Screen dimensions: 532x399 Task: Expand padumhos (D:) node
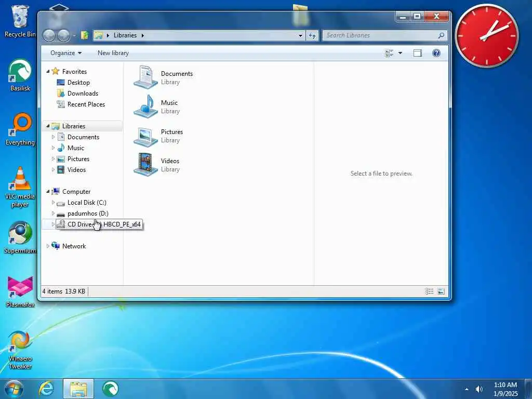(53, 213)
